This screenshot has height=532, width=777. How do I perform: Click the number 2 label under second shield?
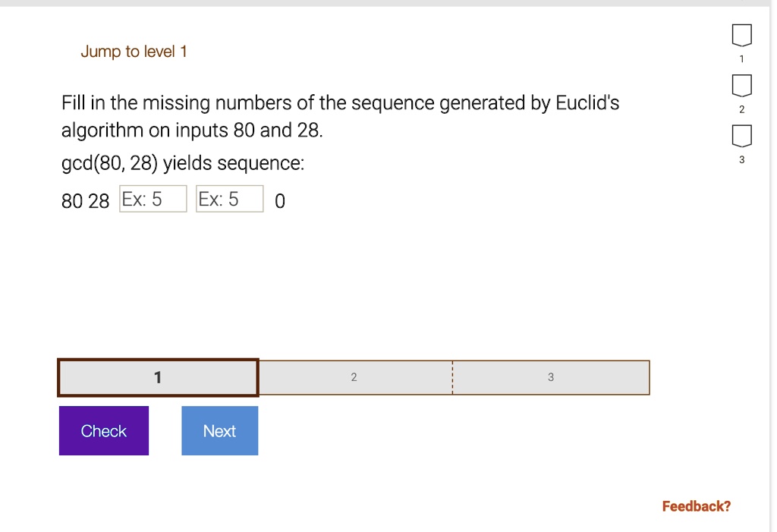coord(741,109)
